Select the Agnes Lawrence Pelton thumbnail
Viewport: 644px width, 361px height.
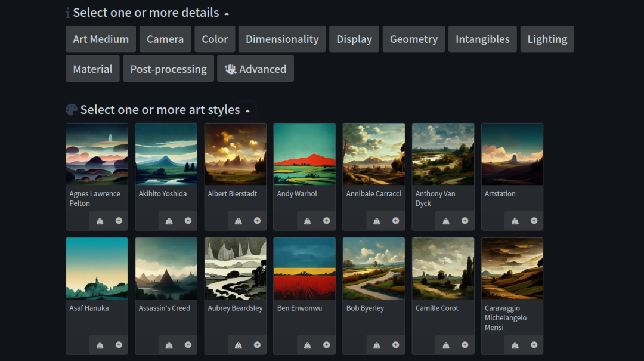pyautogui.click(x=97, y=154)
